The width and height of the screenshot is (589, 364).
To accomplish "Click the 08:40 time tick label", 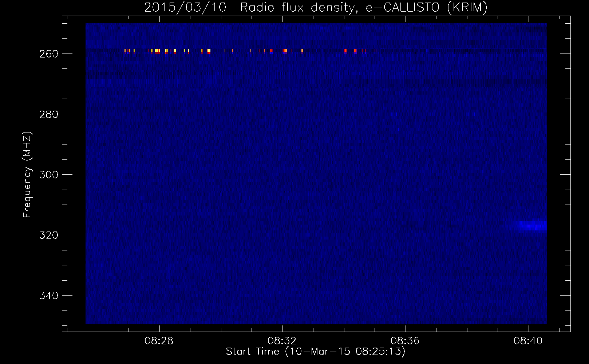I will pyautogui.click(x=528, y=341).
